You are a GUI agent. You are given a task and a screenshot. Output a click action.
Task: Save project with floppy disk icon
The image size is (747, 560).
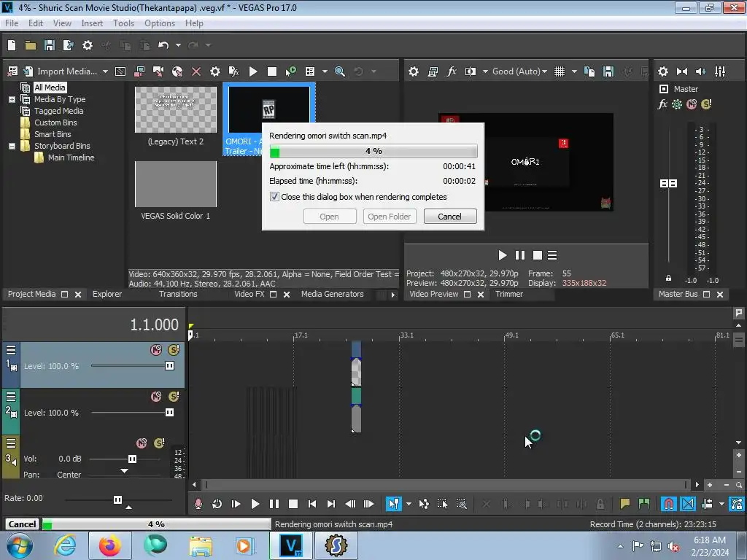click(49, 45)
